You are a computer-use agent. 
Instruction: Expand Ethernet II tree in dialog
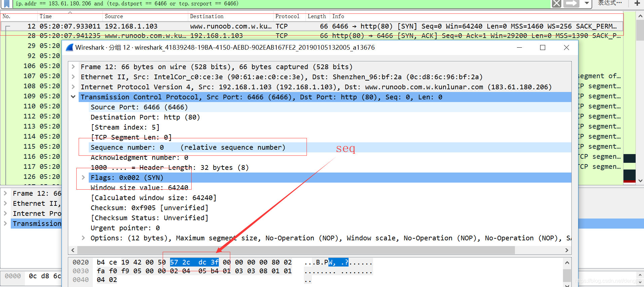tap(73, 77)
